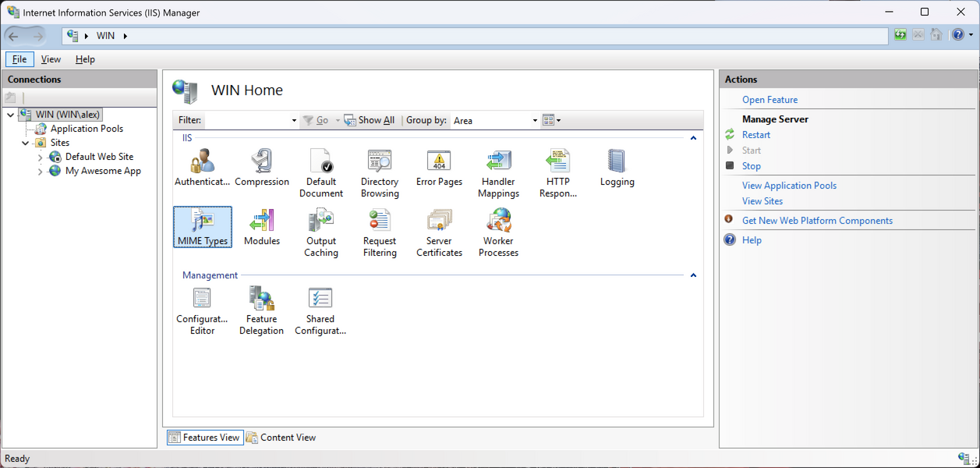Click the Forward navigation arrow
This screenshot has height=468, width=980.
coord(37,36)
